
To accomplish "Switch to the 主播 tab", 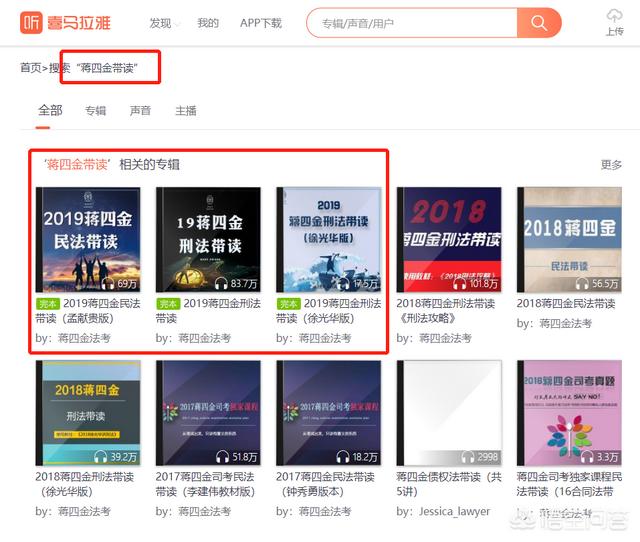I will click(186, 111).
